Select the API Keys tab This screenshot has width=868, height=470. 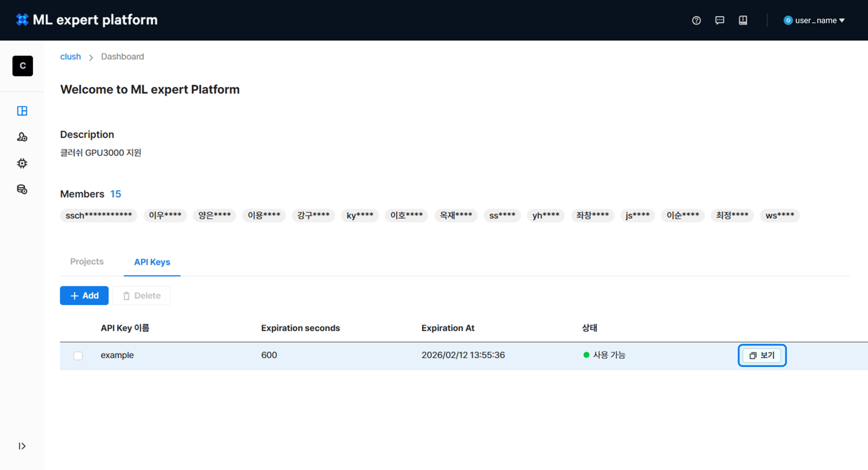[152, 262]
